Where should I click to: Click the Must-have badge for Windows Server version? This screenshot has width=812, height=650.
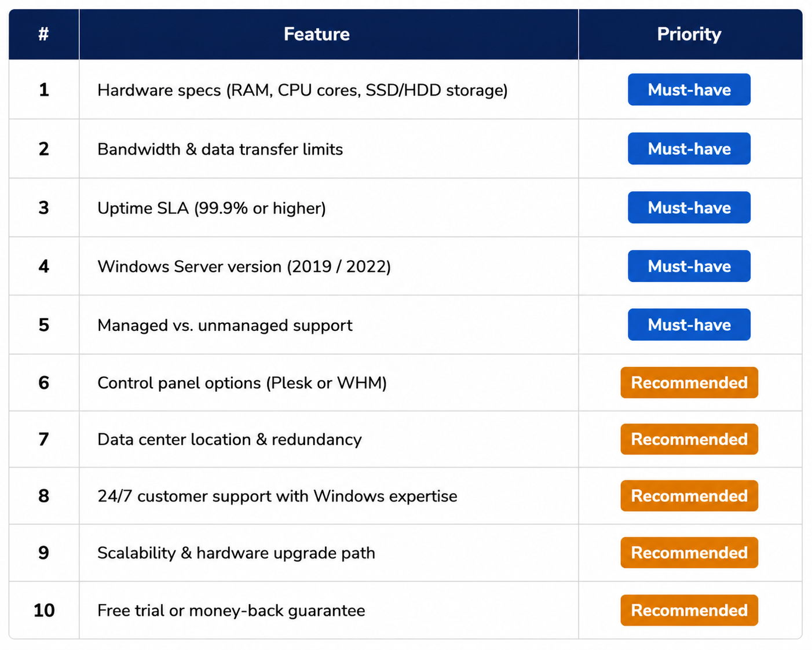[689, 266]
